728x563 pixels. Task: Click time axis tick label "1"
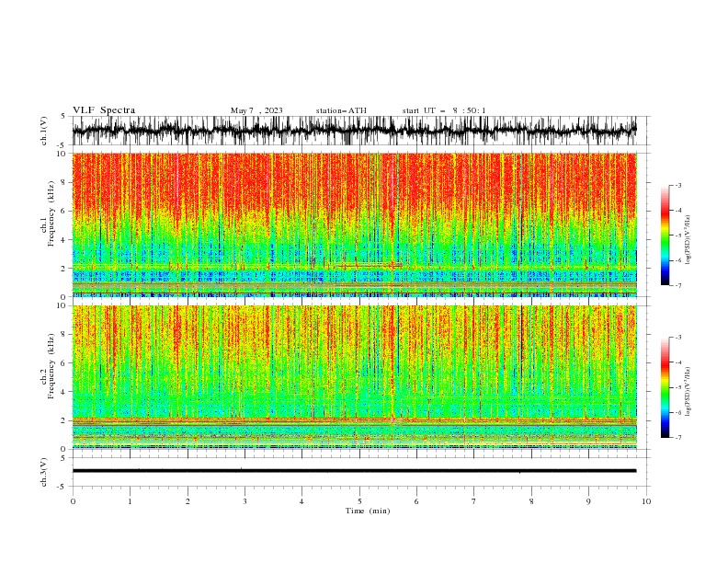tap(130, 501)
